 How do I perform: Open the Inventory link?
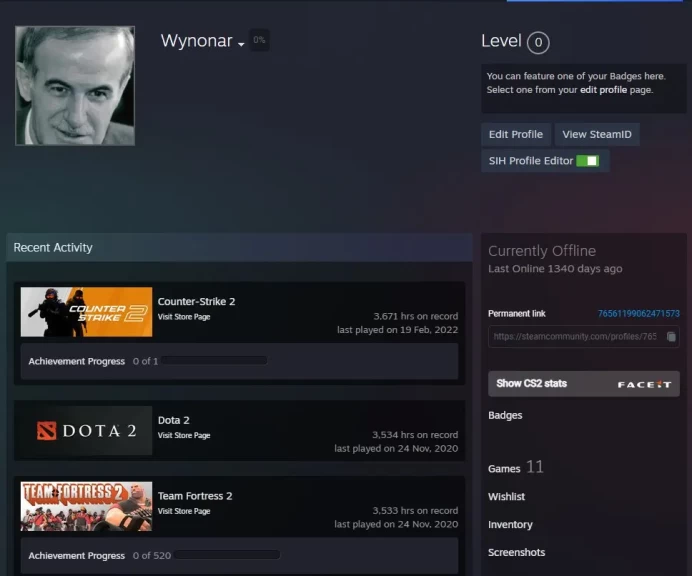(510, 524)
